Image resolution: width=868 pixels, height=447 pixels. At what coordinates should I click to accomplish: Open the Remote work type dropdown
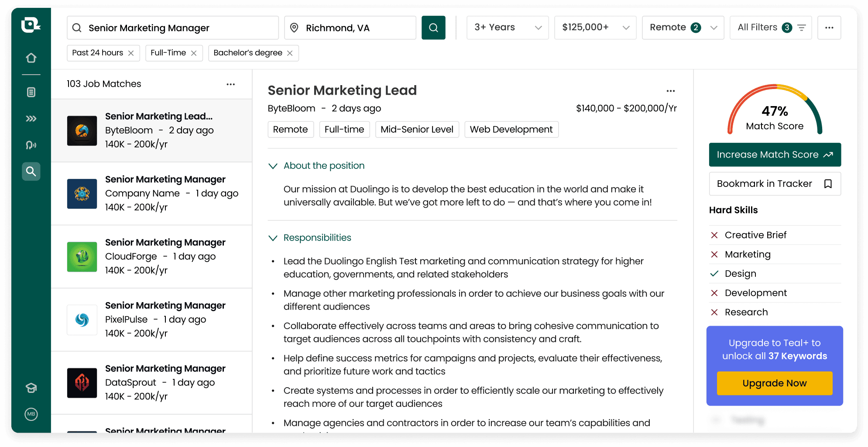coord(683,28)
